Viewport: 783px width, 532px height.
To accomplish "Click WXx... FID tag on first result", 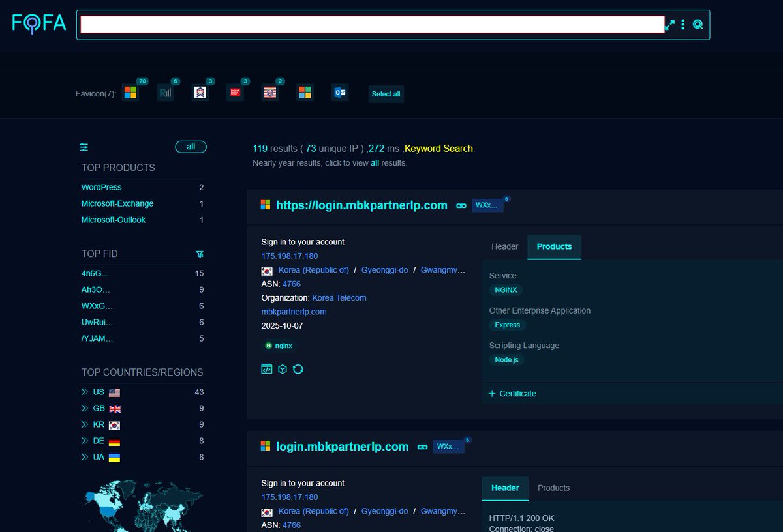I will (487, 205).
